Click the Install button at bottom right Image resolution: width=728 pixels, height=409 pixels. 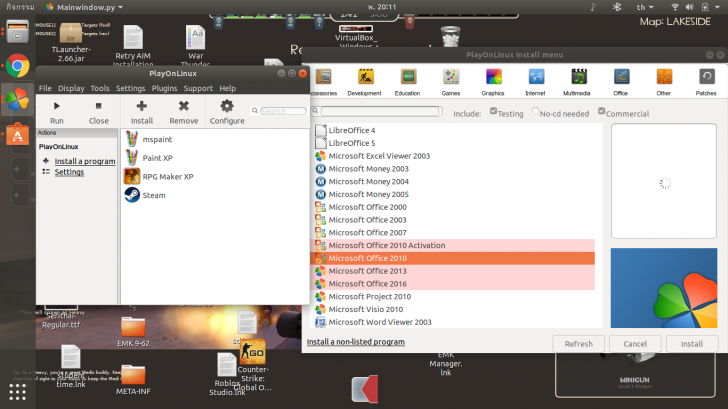[692, 344]
